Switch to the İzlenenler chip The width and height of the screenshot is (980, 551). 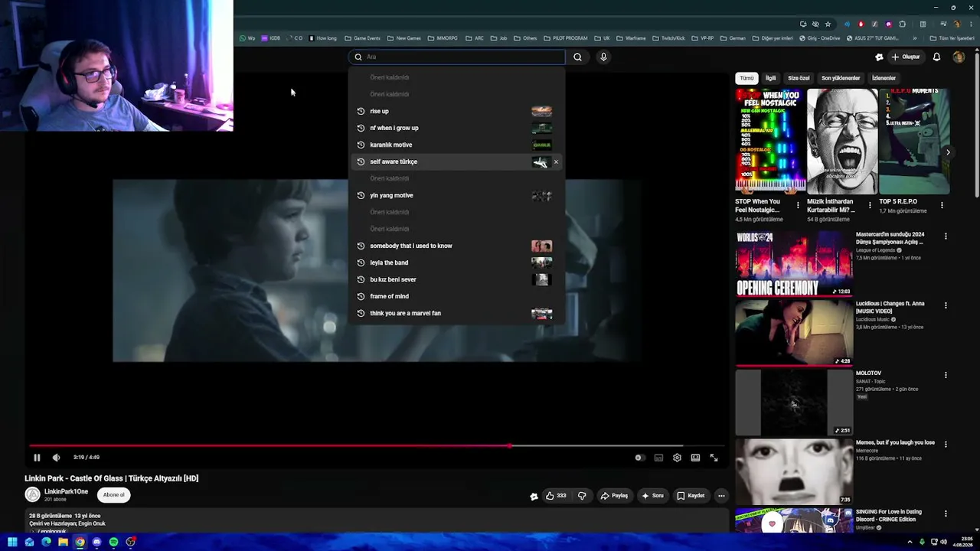click(x=884, y=78)
